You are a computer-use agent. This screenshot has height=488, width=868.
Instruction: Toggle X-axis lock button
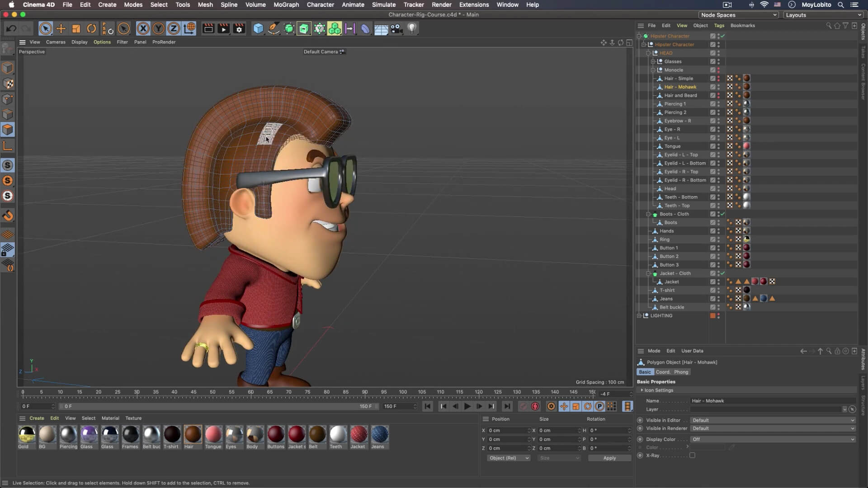143,28
